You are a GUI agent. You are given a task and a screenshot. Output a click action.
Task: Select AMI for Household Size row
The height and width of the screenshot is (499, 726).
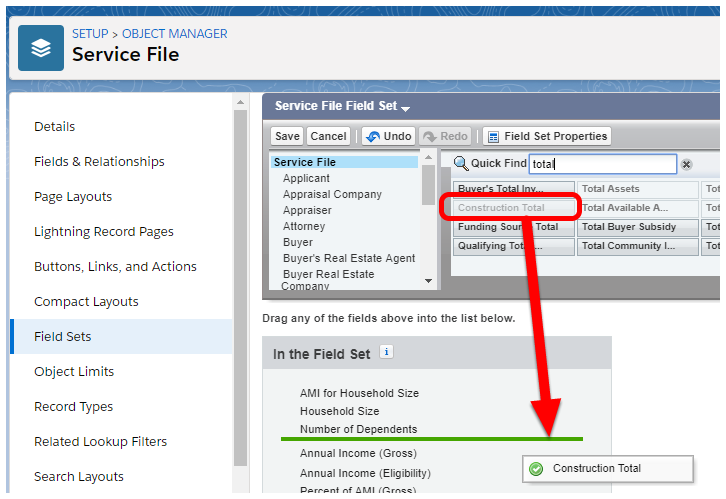pos(359,393)
